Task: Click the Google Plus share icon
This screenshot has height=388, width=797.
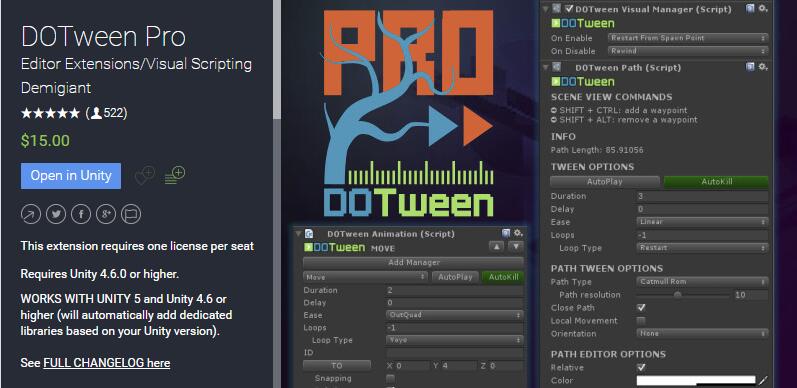Action: point(106,214)
